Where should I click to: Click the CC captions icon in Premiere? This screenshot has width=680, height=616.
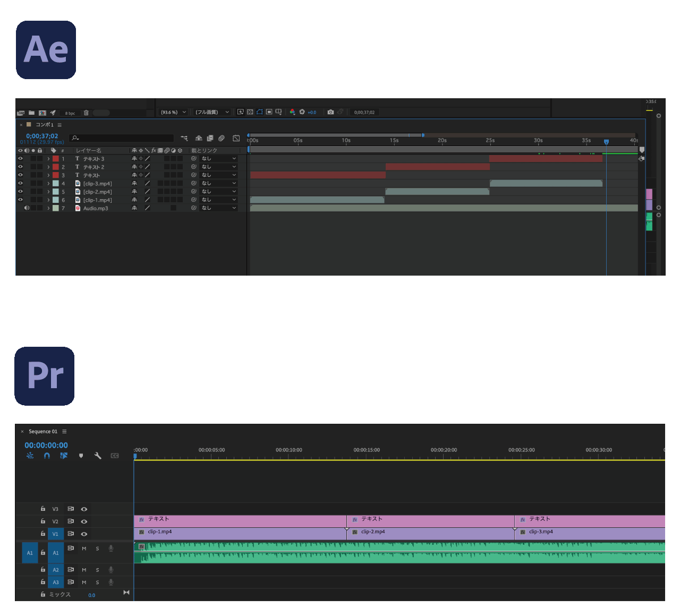point(115,456)
